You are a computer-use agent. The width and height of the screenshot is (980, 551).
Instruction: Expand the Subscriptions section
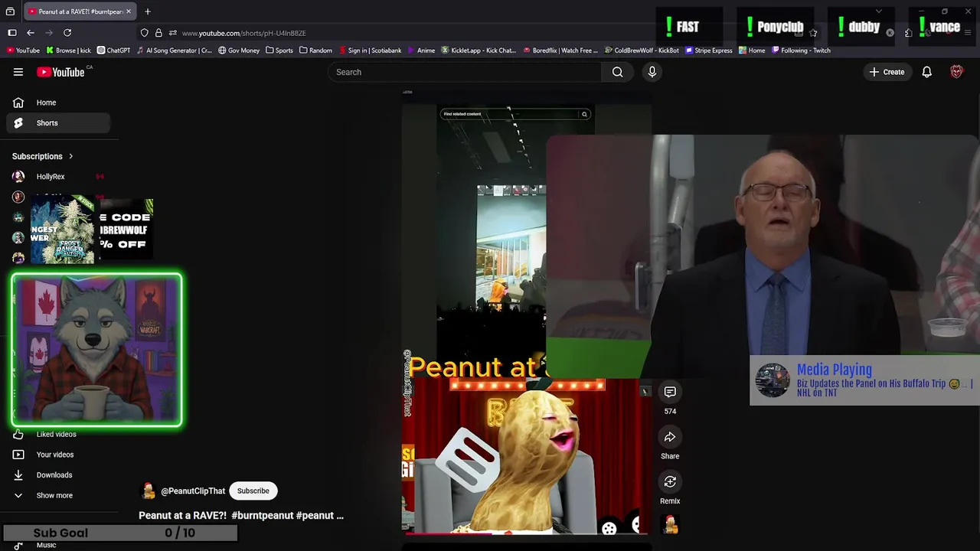pyautogui.click(x=43, y=156)
